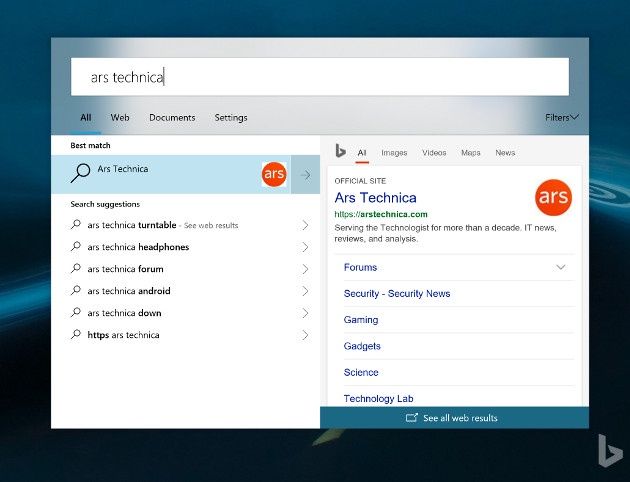630x482 pixels.
Task: Expand the Forums section chevron
Action: (x=561, y=267)
